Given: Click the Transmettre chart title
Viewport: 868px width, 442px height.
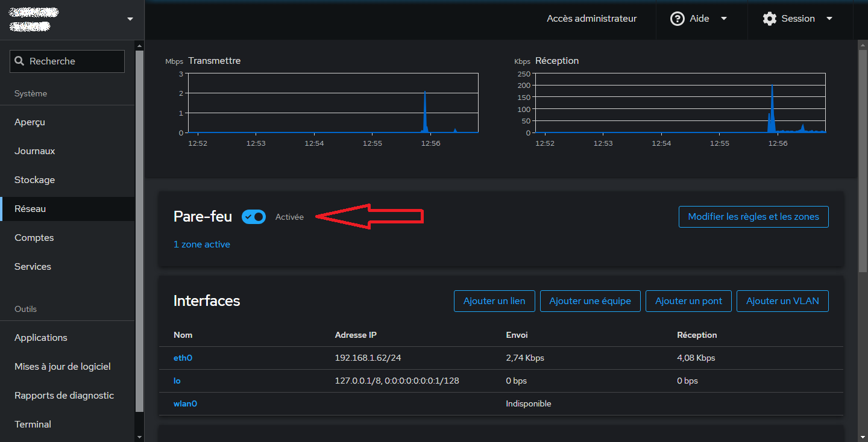Looking at the screenshot, I should coord(214,61).
